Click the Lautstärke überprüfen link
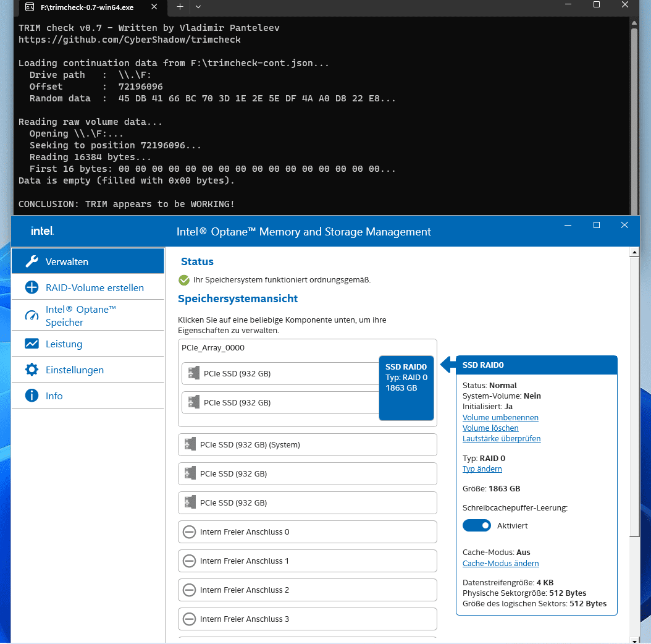 pos(502,438)
